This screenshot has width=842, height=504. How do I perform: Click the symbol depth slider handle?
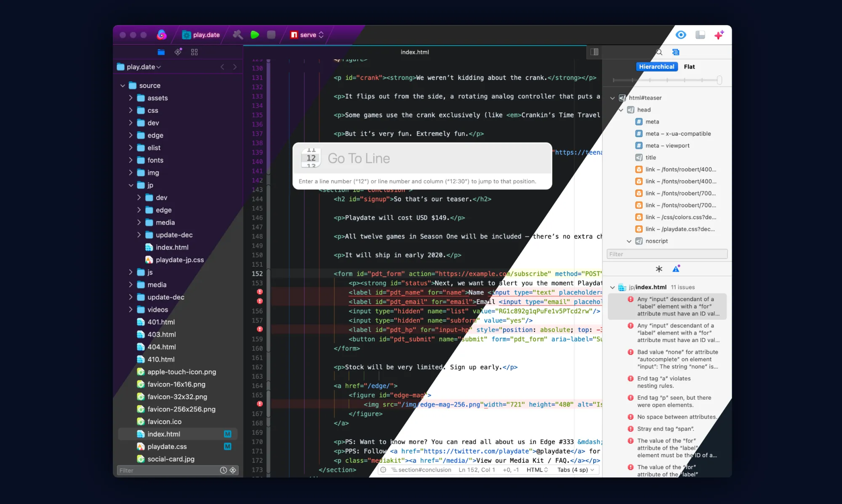click(x=719, y=80)
